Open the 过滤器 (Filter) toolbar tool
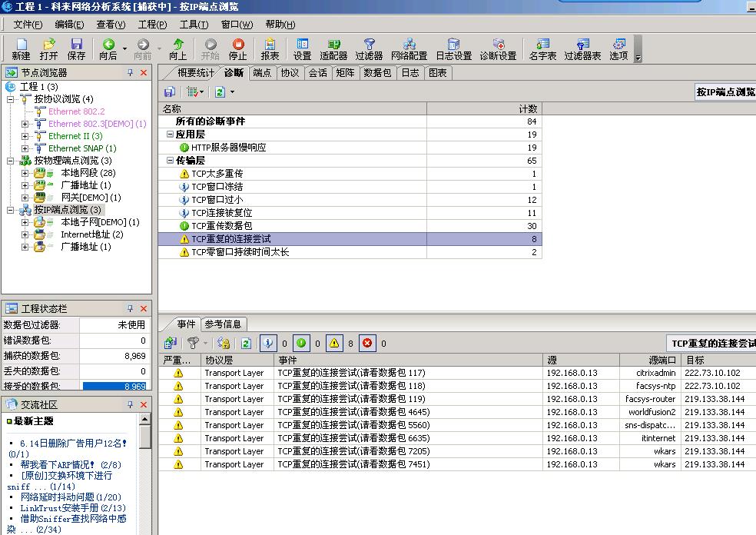This screenshot has height=535, width=756. pos(369,49)
